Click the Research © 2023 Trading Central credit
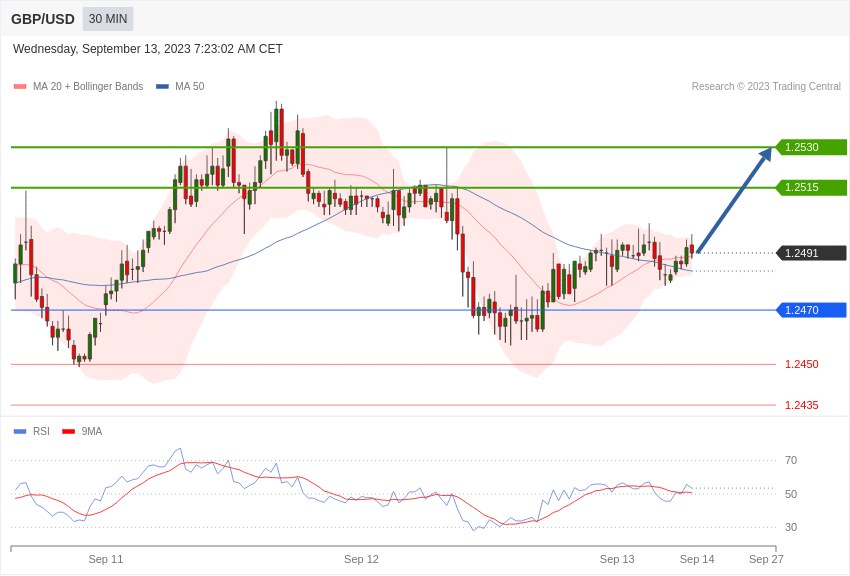 pos(766,86)
